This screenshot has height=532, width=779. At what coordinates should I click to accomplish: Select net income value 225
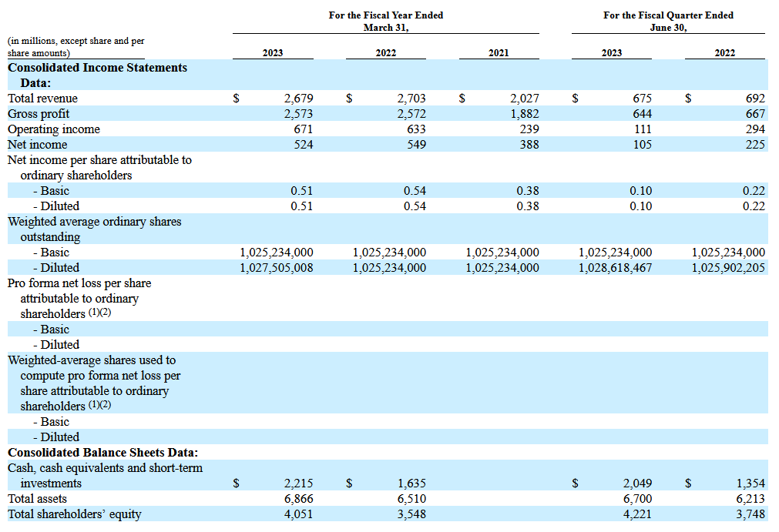[755, 145]
